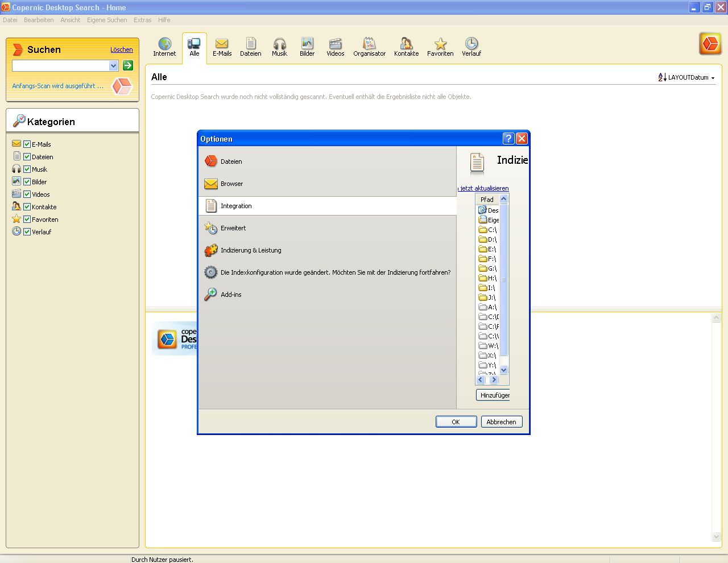Select the A:\ path entry
The image size is (728, 563).
click(x=488, y=307)
